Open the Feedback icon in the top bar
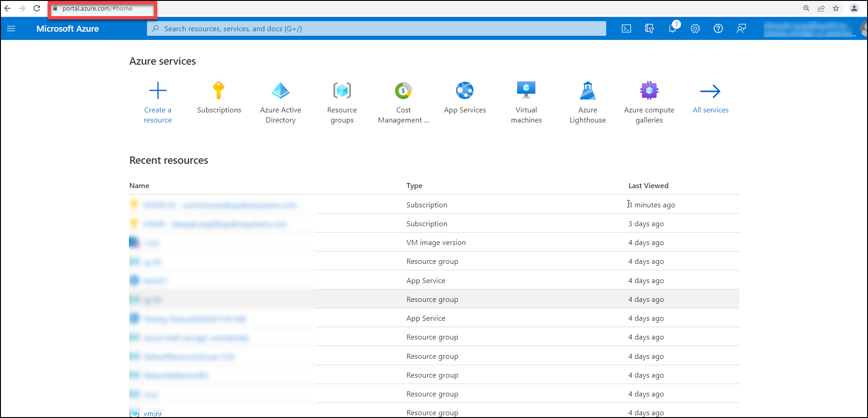This screenshot has height=418, width=868. point(741,28)
